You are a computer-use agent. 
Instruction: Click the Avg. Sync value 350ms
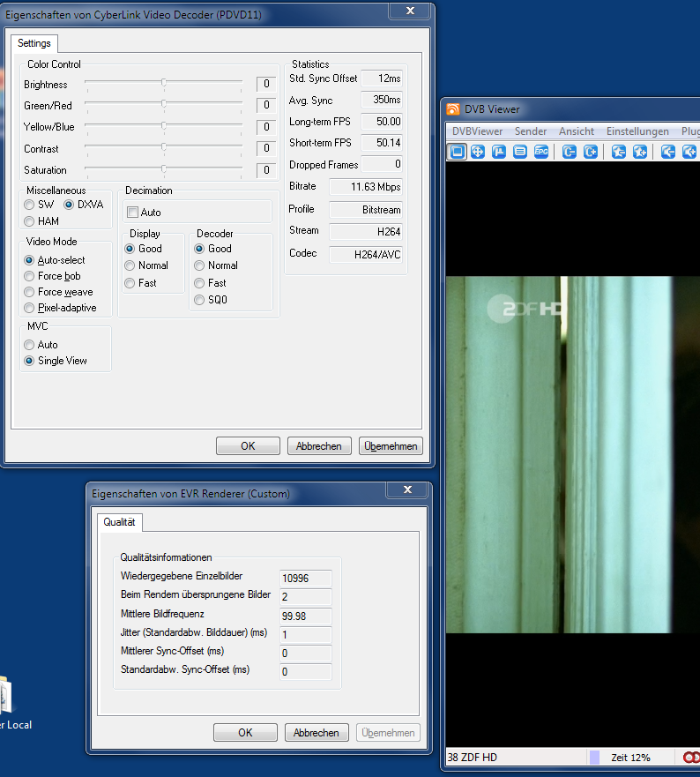click(x=382, y=100)
